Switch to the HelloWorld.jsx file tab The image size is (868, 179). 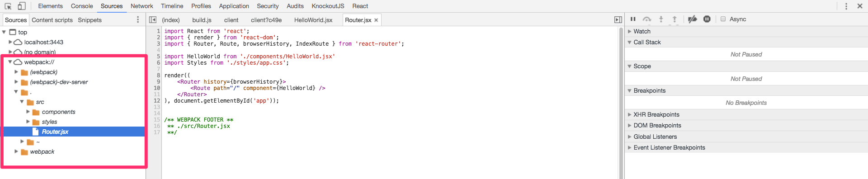pos(313,20)
